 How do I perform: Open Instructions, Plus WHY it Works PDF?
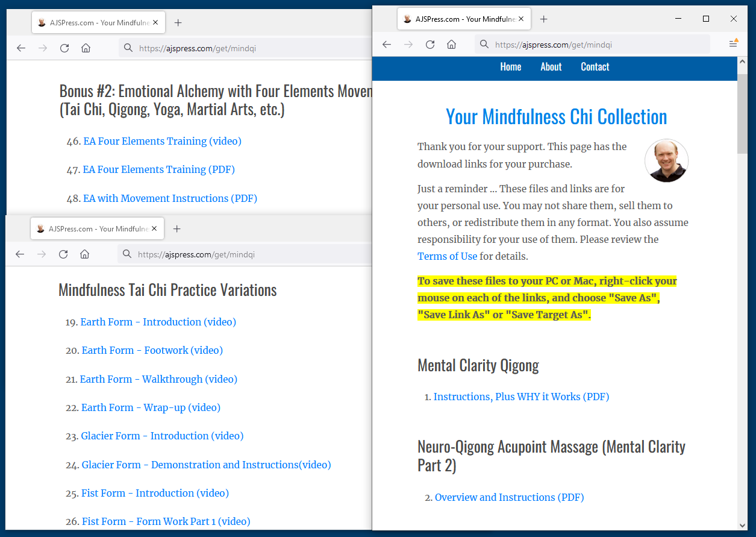click(x=521, y=397)
